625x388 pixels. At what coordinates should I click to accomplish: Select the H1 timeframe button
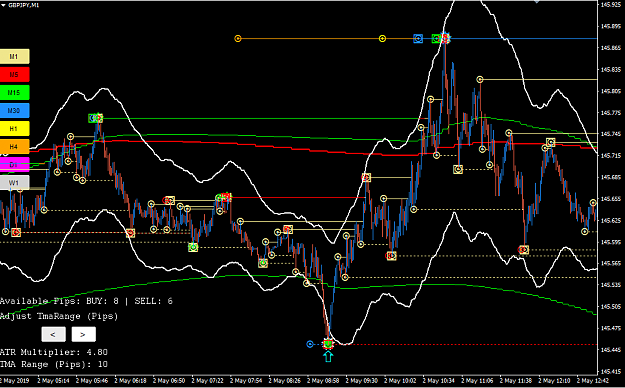pyautogui.click(x=14, y=128)
